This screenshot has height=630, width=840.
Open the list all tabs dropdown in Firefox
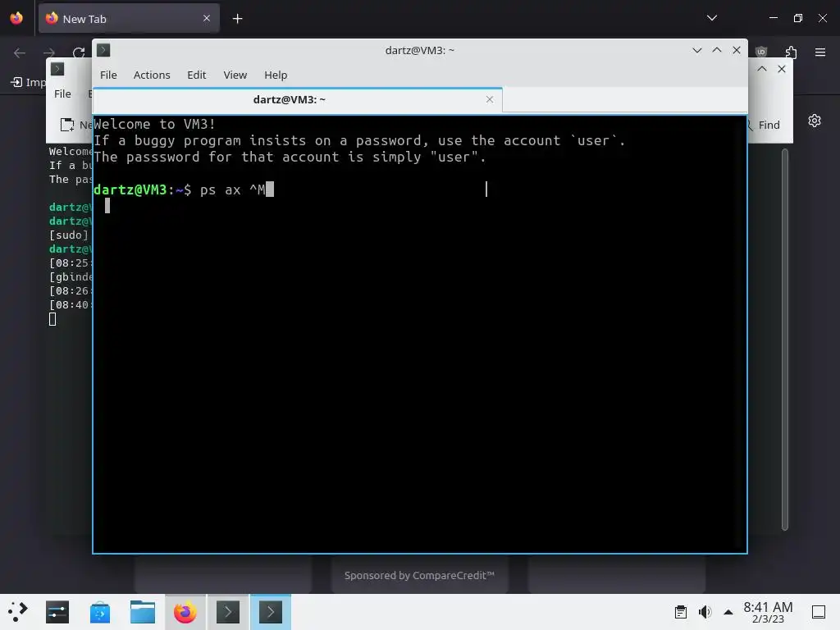[x=712, y=18]
